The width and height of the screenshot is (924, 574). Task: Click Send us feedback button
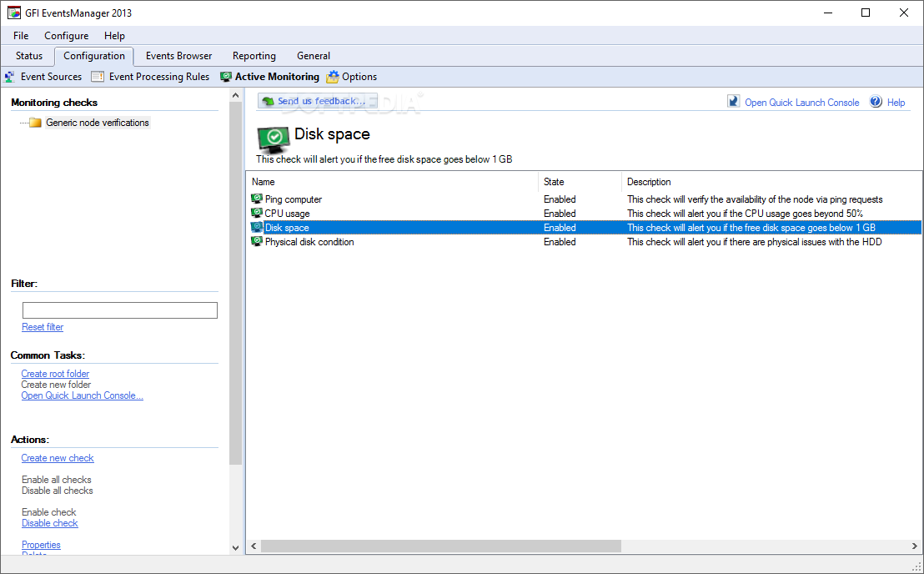tap(318, 101)
